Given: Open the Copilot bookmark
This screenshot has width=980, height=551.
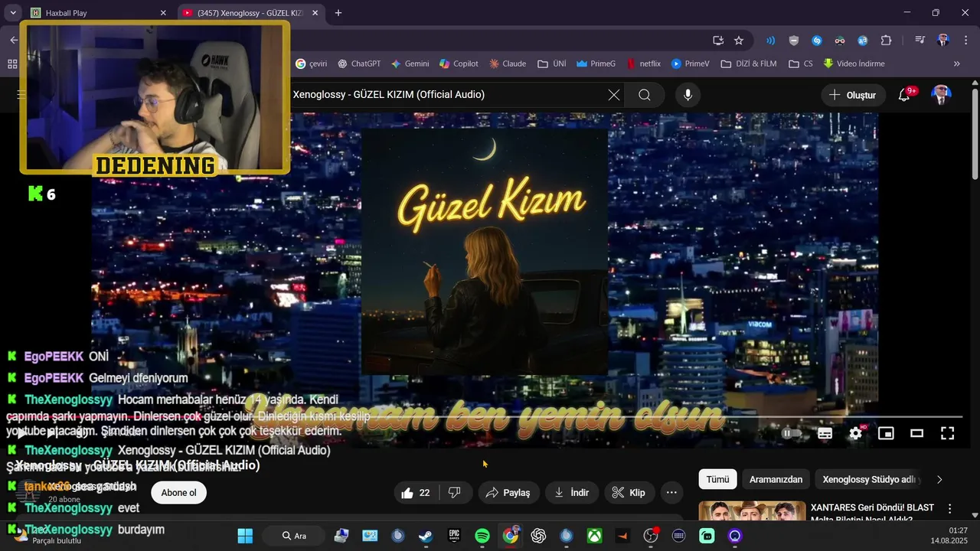Looking at the screenshot, I should coord(458,64).
